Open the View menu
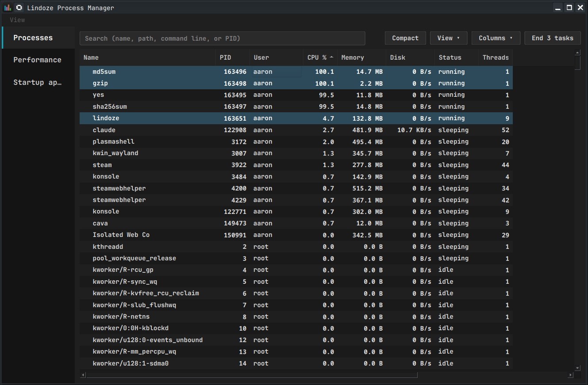588x385 pixels. 17,20
